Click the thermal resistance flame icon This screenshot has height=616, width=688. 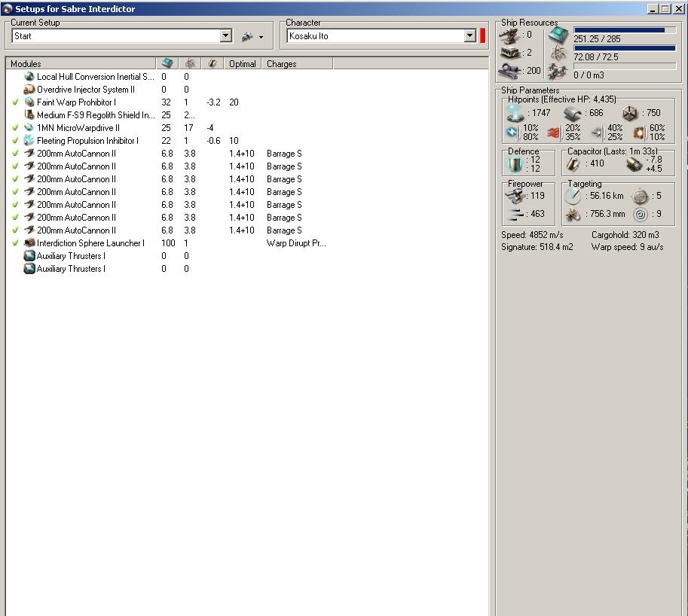tap(554, 133)
